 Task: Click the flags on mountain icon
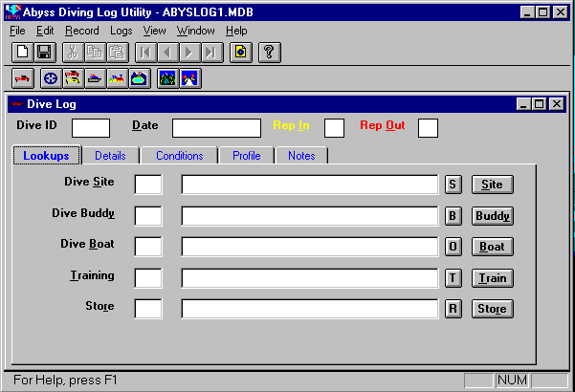pos(189,78)
